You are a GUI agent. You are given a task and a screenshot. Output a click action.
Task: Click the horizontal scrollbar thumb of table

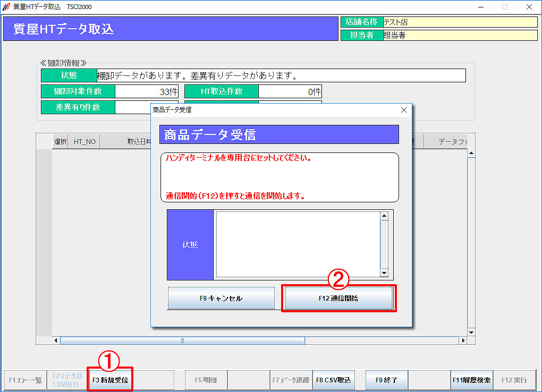tap(182, 340)
